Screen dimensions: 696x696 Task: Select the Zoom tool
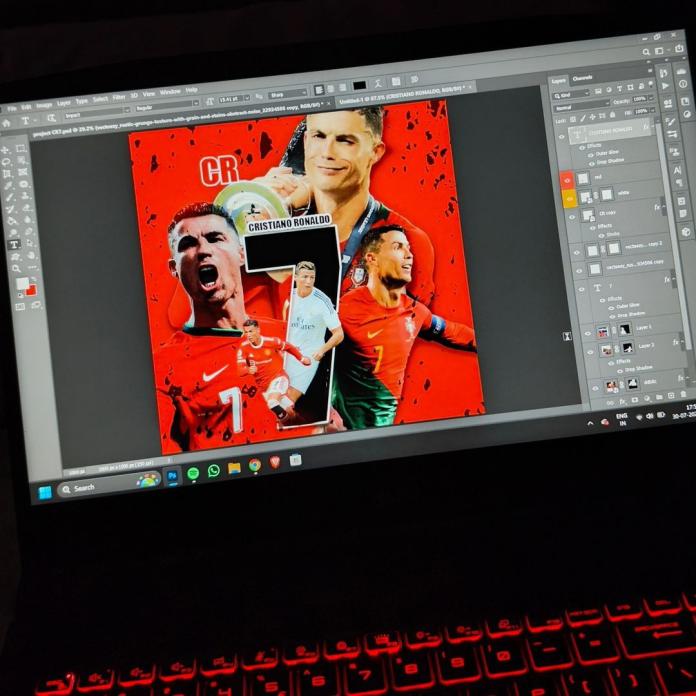(16, 269)
